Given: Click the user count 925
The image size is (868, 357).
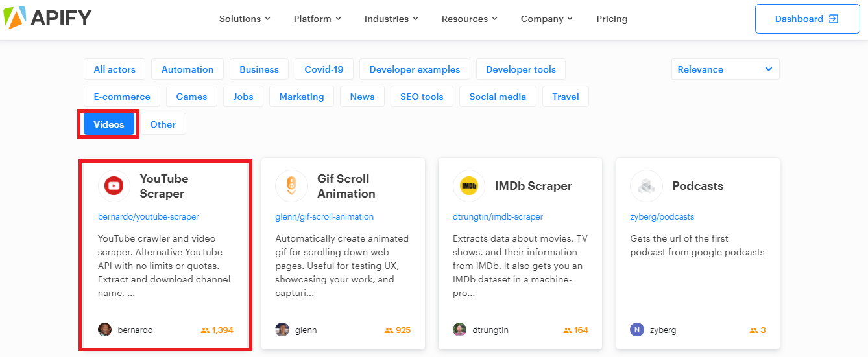Looking at the screenshot, I should click(403, 330).
